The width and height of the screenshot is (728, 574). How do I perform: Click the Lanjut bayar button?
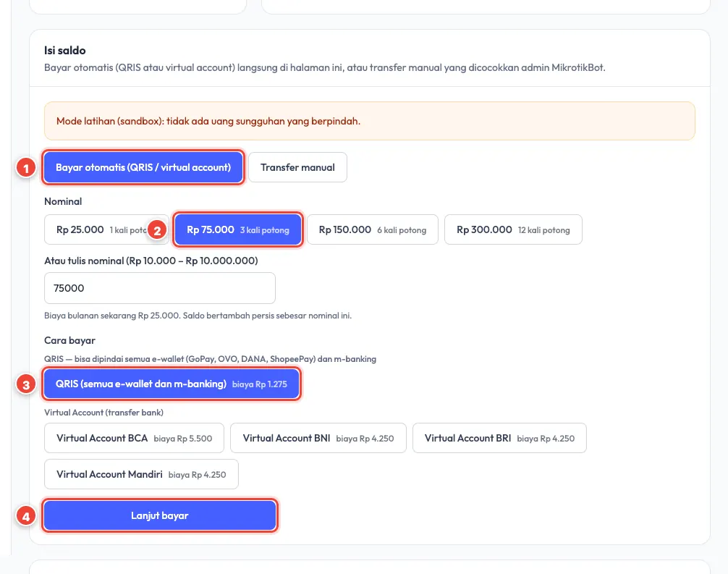coord(160,515)
